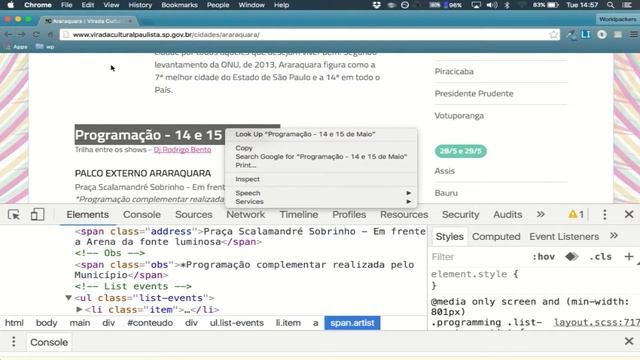Screen dimensions: 640x360
Task: Switch to the Event Listeners tab
Action: coord(564,236)
